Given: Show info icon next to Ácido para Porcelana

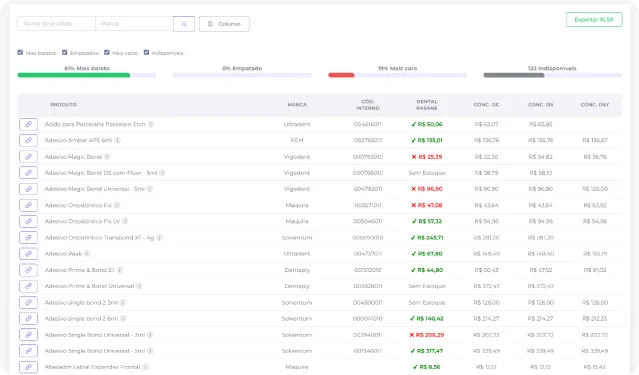Looking at the screenshot, I should [151, 124].
